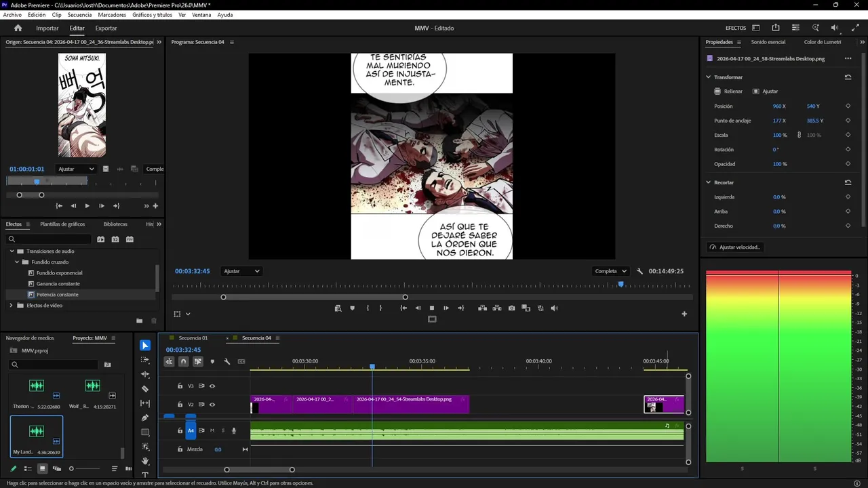This screenshot has height=488, width=868.
Task: Select the Selection arrow tool
Action: pos(145,346)
